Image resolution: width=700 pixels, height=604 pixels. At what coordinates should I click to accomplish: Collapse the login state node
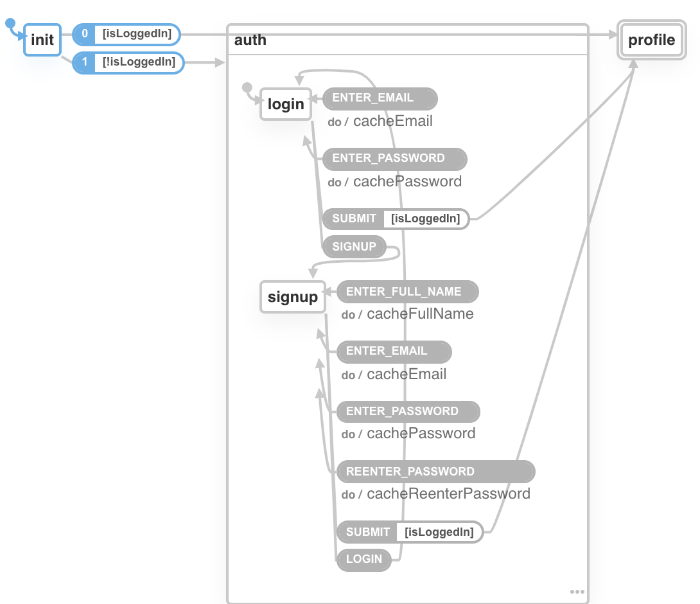click(285, 103)
